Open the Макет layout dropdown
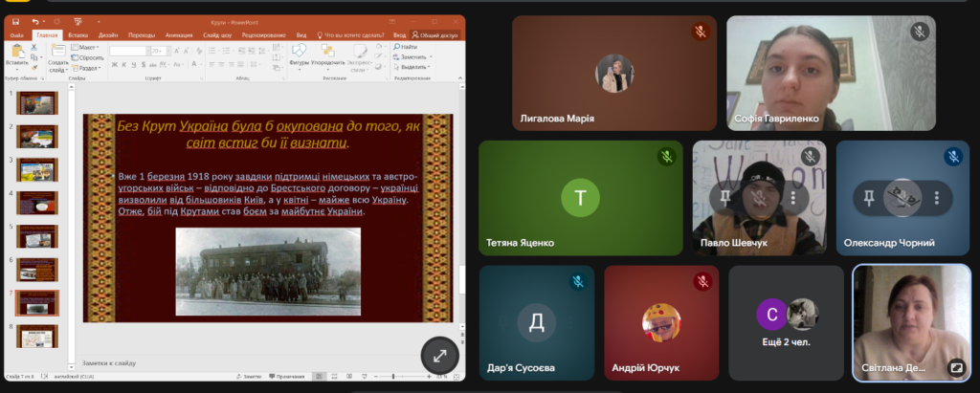980x393 pixels. tap(85, 47)
